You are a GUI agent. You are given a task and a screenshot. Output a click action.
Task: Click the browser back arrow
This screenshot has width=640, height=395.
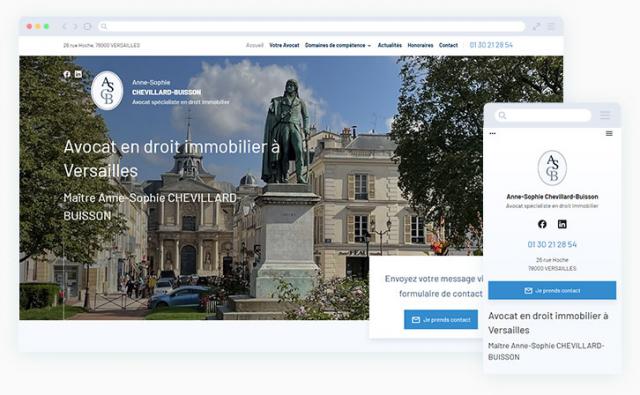pos(64,27)
